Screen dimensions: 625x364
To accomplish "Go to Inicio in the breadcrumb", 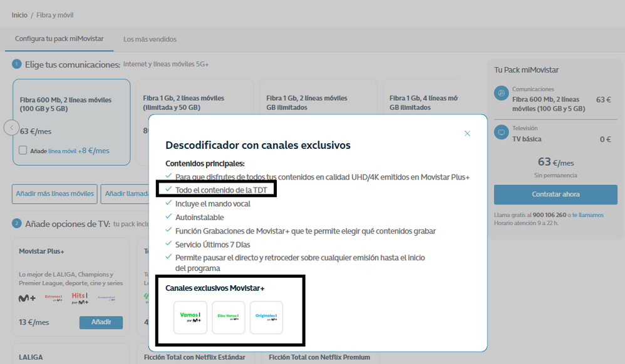I will 19,15.
